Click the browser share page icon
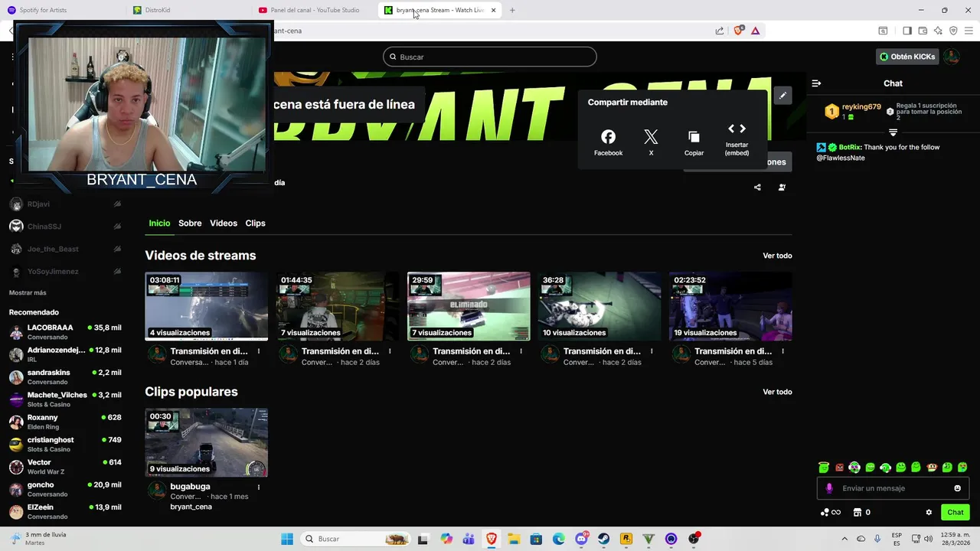980x551 pixels. coord(720,31)
